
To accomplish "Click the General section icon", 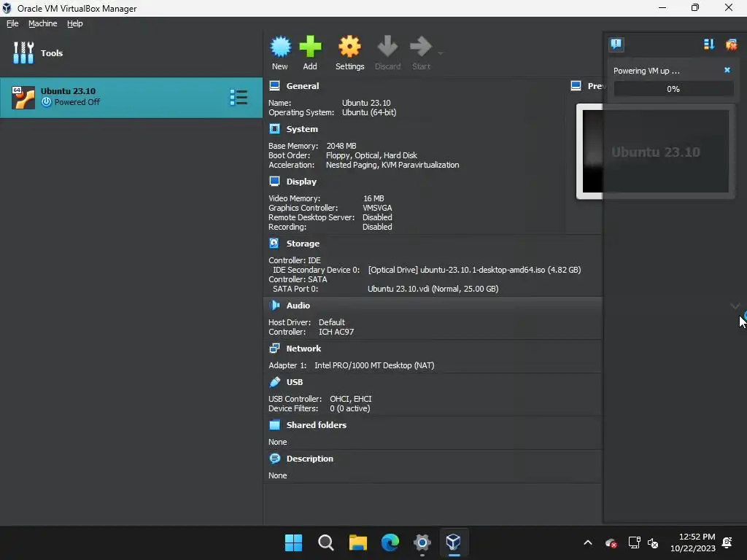I will click(x=274, y=86).
